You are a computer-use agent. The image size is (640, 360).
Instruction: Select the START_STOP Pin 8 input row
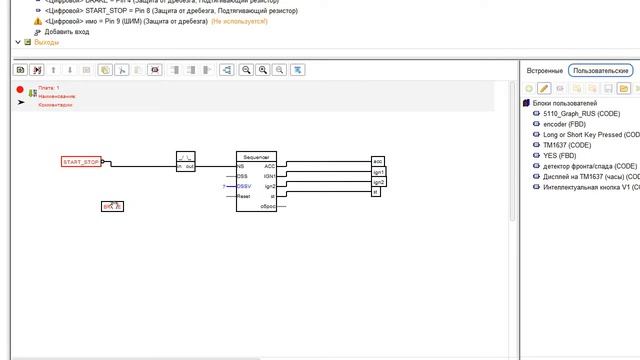(171, 11)
